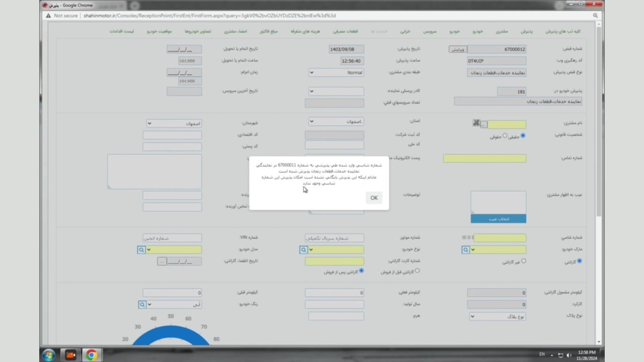The width and height of the screenshot is (644, 362).
Task: Open the network tray icon
Action: pos(560,355)
